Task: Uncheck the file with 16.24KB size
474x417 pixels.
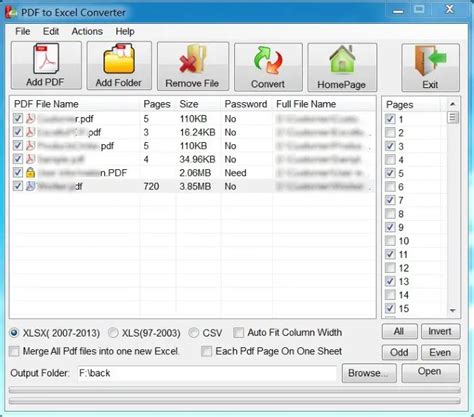Action: tap(18, 132)
